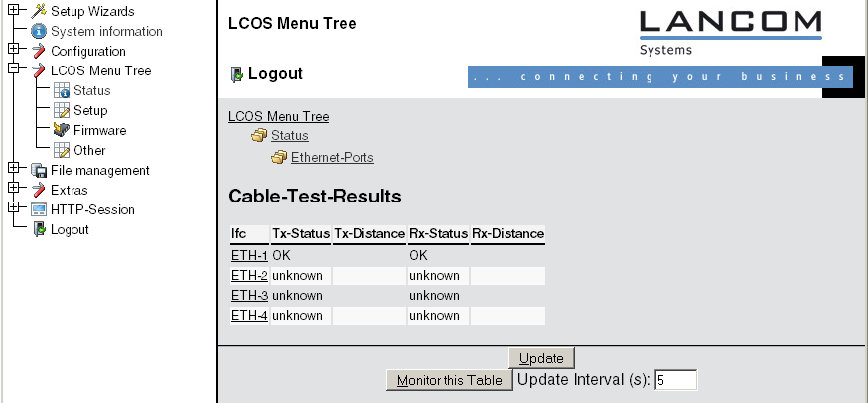Expand the Setup Wizards tree node
Screen dimensions: 868x403
pos(13,10)
